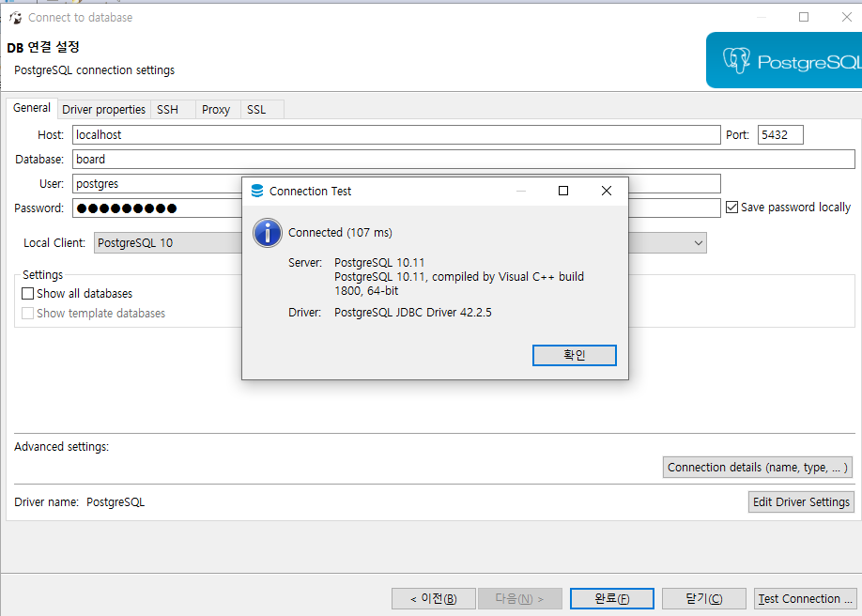Click Test Connection button
Viewport: 862px width, 616px height.
[806, 598]
